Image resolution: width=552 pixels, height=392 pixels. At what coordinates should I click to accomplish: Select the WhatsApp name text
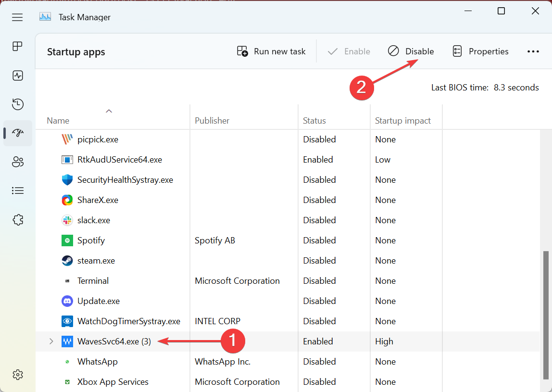[x=98, y=362]
